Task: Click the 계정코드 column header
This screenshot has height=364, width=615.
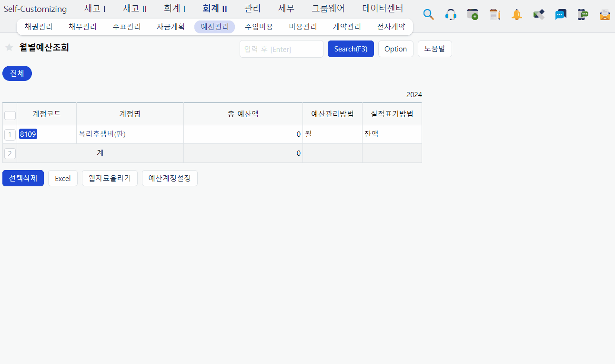Action: pyautogui.click(x=47, y=114)
